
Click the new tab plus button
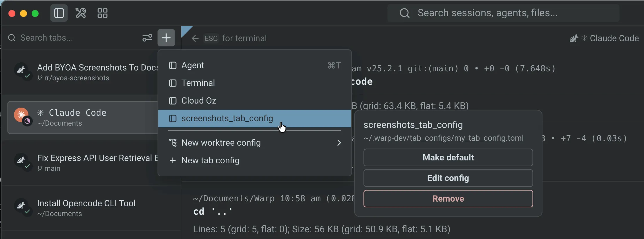pyautogui.click(x=166, y=38)
